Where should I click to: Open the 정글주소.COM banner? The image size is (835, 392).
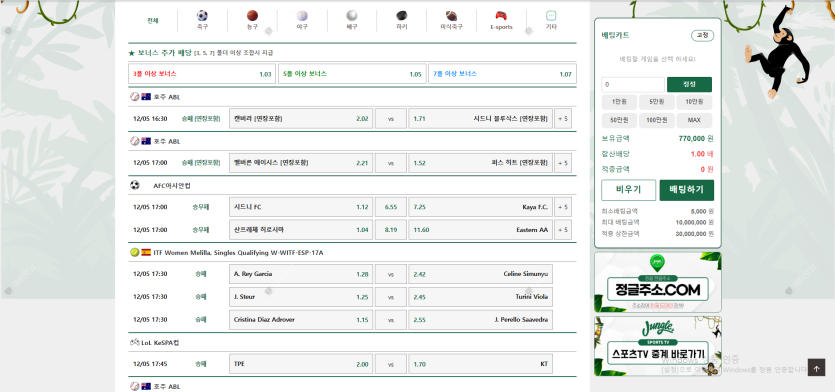click(x=658, y=282)
